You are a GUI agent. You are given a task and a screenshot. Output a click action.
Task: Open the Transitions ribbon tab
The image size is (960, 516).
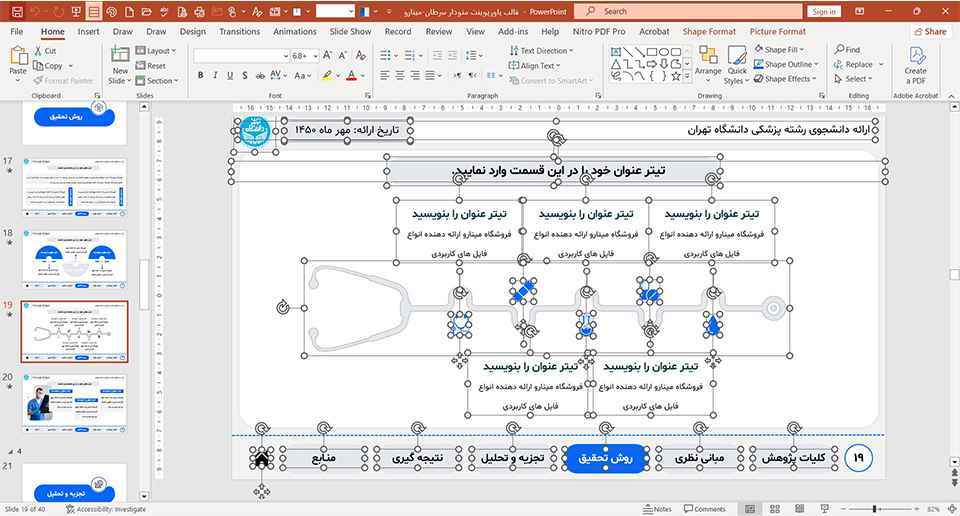tap(239, 31)
